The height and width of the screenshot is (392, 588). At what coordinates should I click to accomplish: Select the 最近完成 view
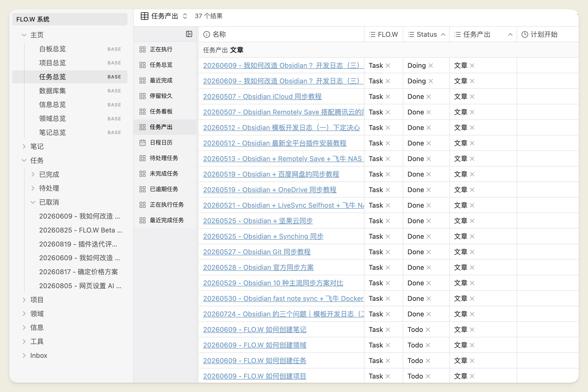pyautogui.click(x=165, y=80)
